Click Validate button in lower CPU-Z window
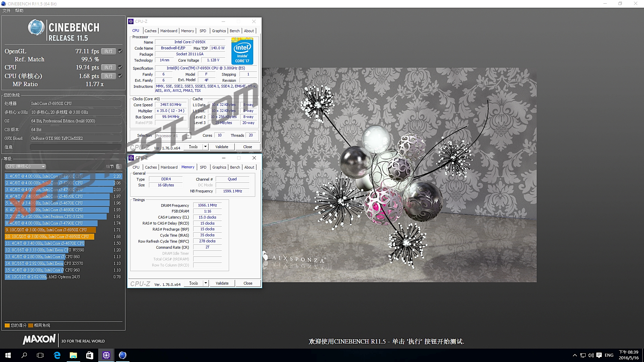This screenshot has height=362, width=644. [222, 283]
